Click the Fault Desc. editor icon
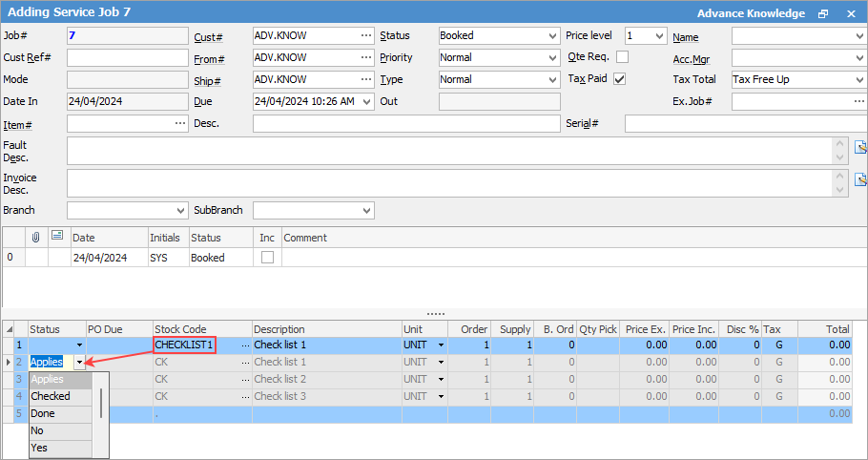The height and width of the screenshot is (460, 868). (860, 147)
